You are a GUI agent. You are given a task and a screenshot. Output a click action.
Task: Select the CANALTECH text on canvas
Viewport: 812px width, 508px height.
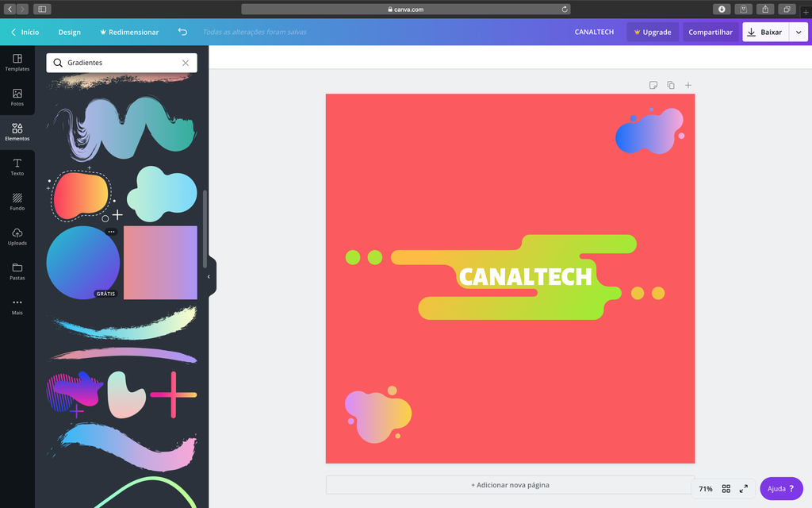525,277
